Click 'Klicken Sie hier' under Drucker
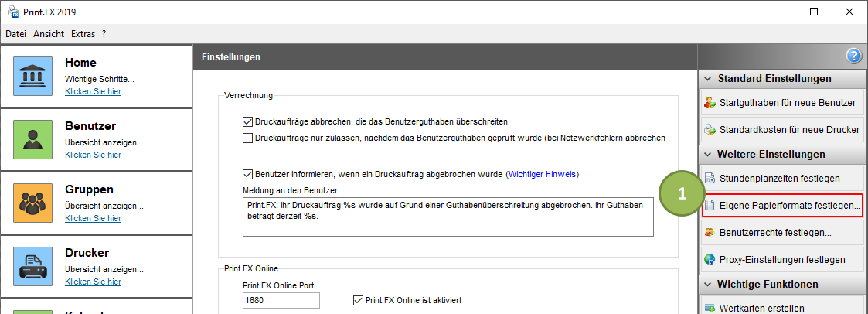The image size is (868, 314). (x=93, y=282)
